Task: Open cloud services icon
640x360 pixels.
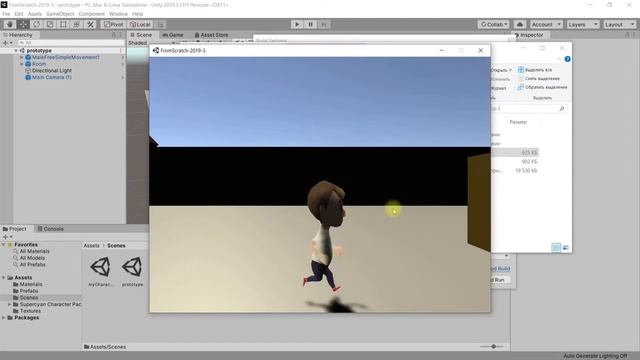Action: click(x=520, y=24)
